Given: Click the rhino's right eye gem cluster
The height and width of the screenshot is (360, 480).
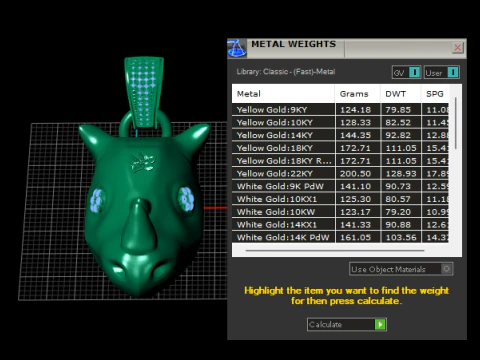Looking at the screenshot, I should tap(186, 199).
